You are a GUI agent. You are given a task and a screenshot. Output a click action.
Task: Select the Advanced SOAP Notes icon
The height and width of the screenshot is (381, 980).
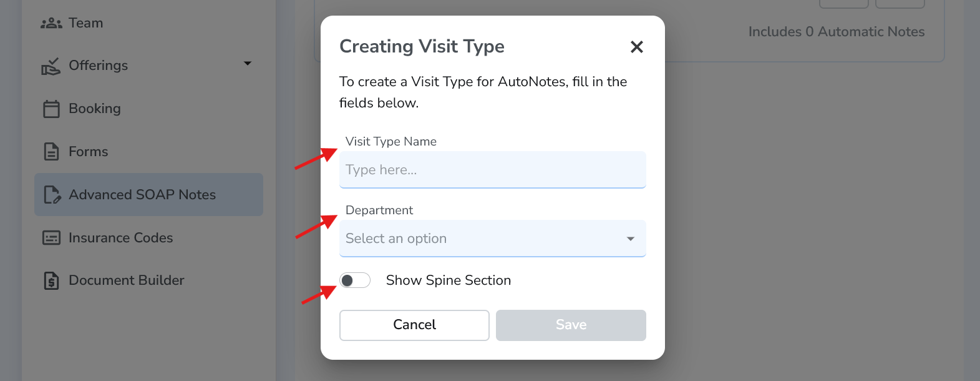click(52, 194)
